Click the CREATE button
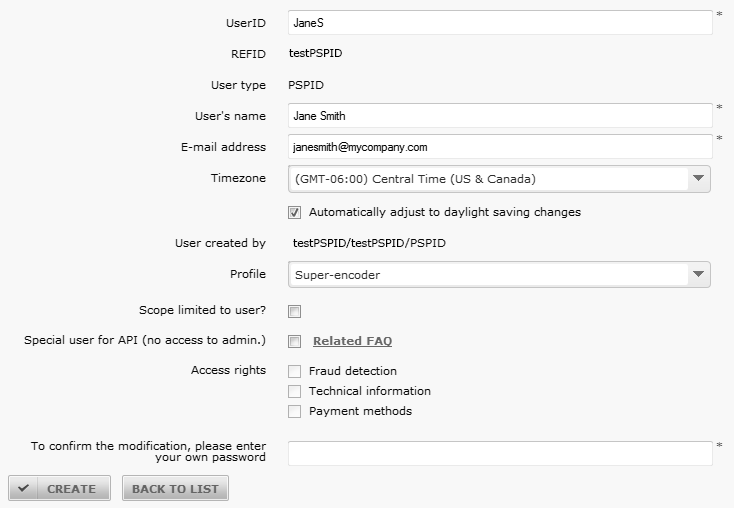 tap(59, 488)
